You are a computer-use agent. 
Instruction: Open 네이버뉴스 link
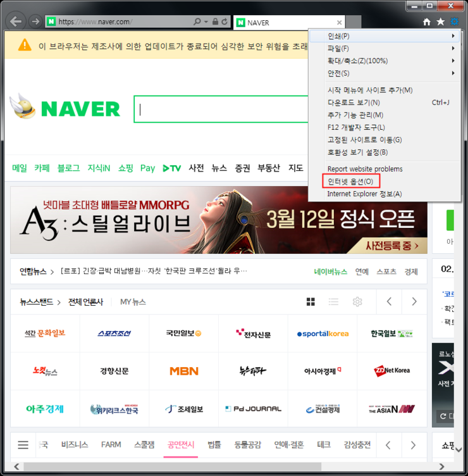click(x=331, y=272)
